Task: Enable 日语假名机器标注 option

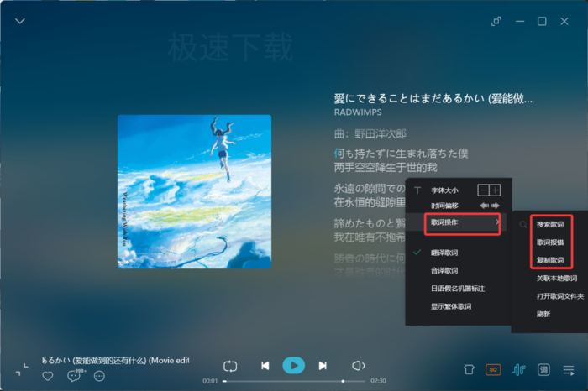Action: (456, 289)
